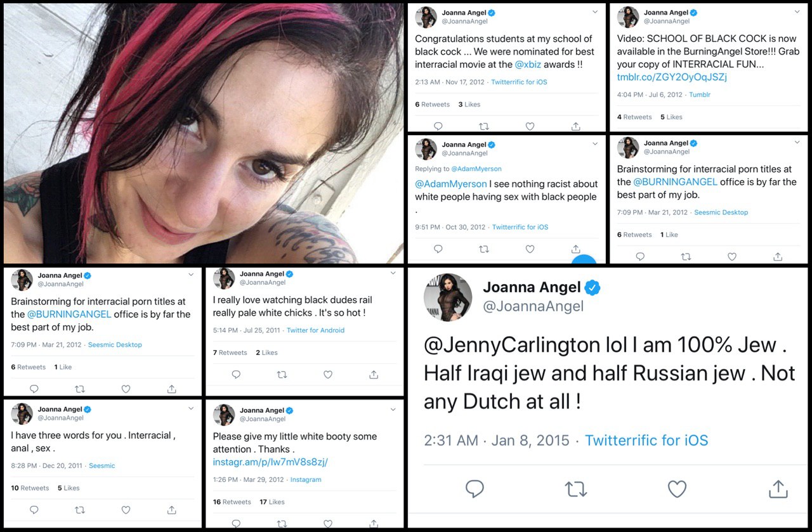Open the @xbiz mention link
This screenshot has height=532, width=812.
[x=528, y=65]
